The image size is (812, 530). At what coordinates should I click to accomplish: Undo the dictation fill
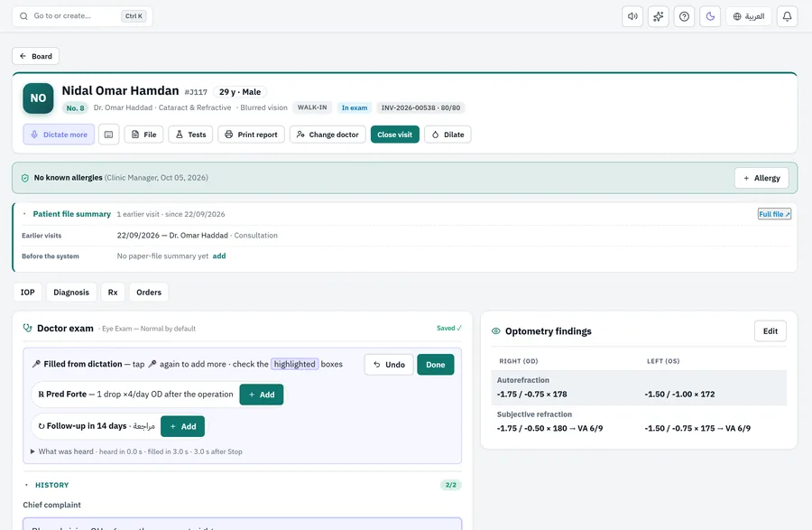[389, 365]
